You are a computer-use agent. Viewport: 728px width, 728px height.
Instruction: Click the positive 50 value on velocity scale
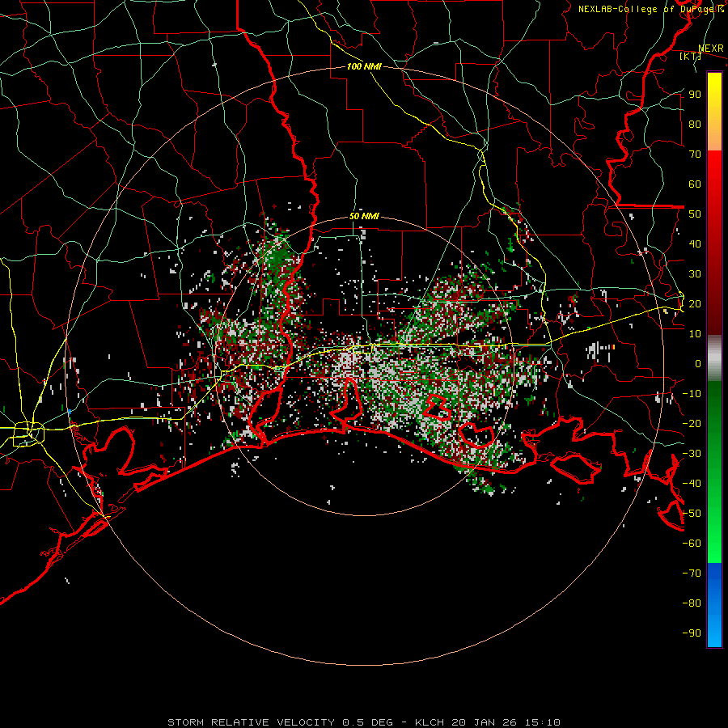[x=695, y=214]
